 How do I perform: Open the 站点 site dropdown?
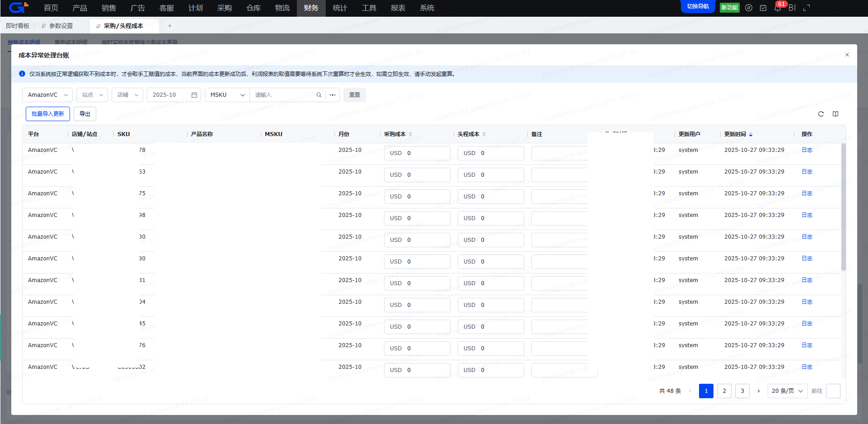point(92,95)
